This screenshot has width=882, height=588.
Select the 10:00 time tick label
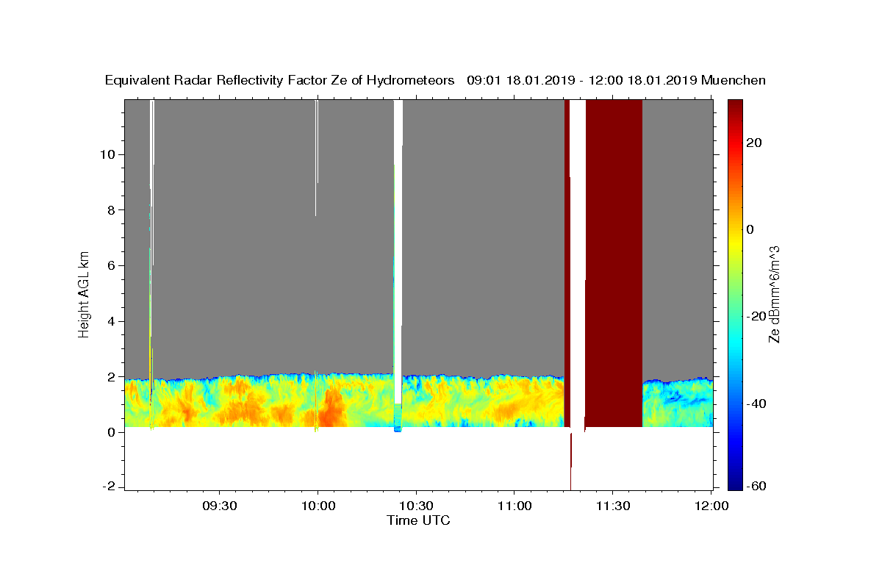point(318,506)
